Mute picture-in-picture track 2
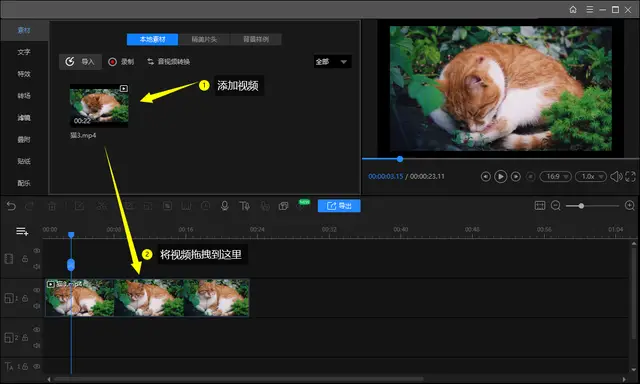 point(37,345)
